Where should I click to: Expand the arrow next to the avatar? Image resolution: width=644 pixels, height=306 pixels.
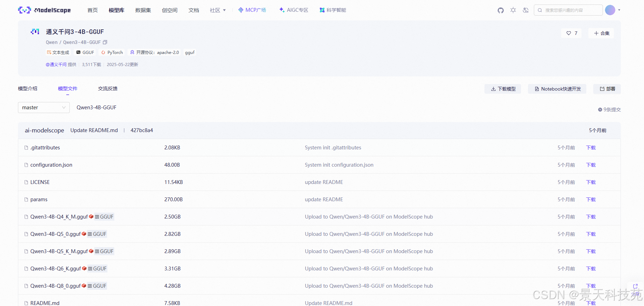619,10
